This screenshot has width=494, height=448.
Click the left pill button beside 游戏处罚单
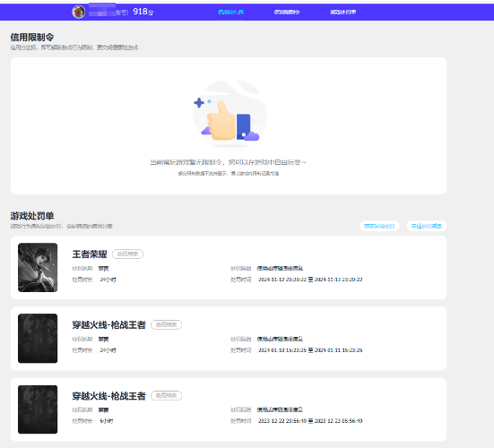[379, 226]
